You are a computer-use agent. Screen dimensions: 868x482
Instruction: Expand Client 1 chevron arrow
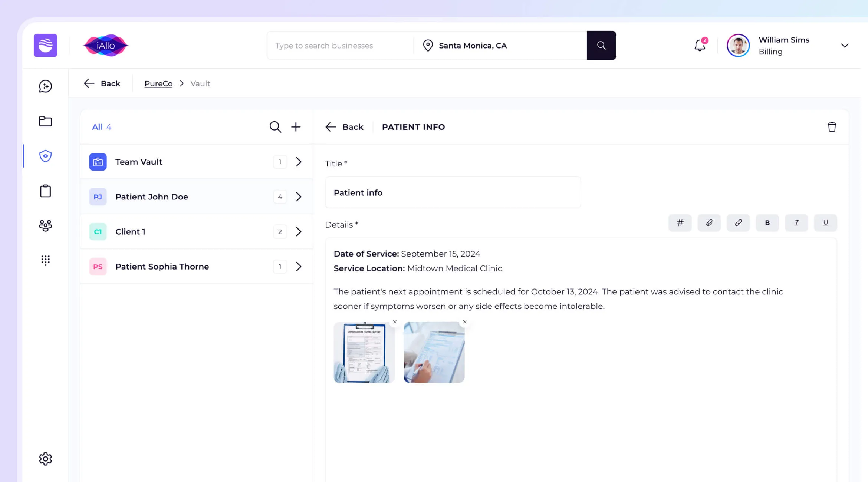[x=299, y=231]
